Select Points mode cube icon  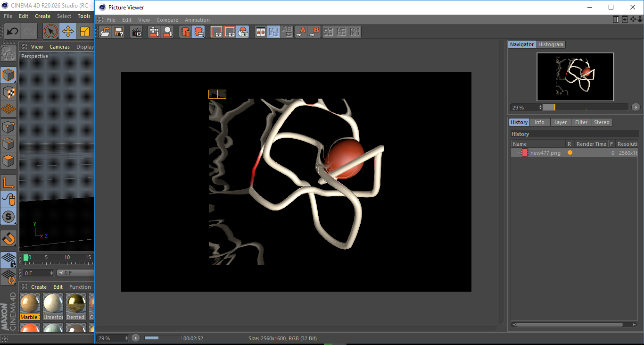point(8,126)
